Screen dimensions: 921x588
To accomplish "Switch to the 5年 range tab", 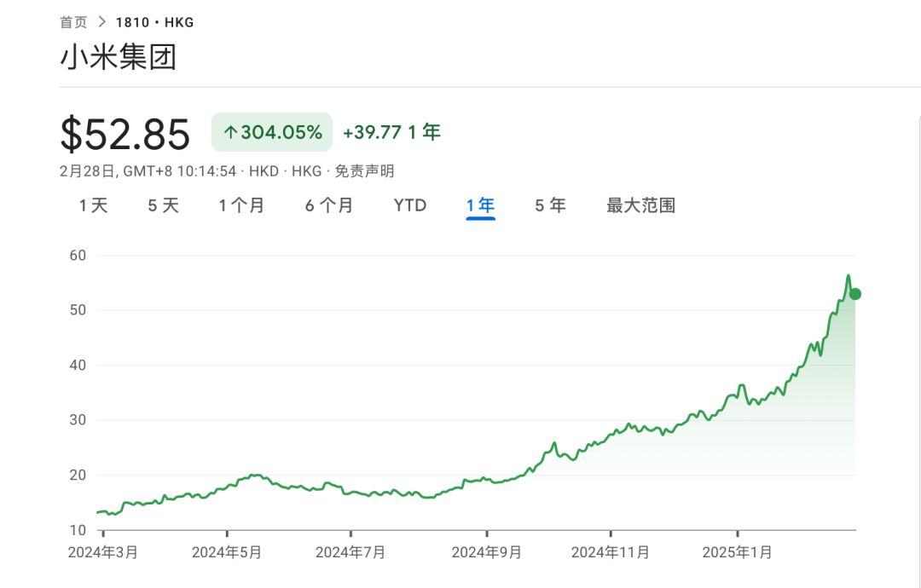I will pyautogui.click(x=550, y=205).
